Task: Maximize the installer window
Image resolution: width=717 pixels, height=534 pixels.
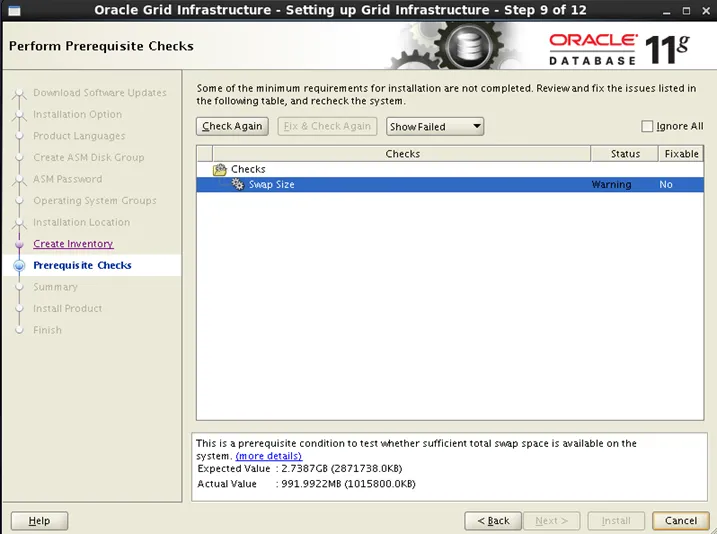Action: (x=686, y=11)
